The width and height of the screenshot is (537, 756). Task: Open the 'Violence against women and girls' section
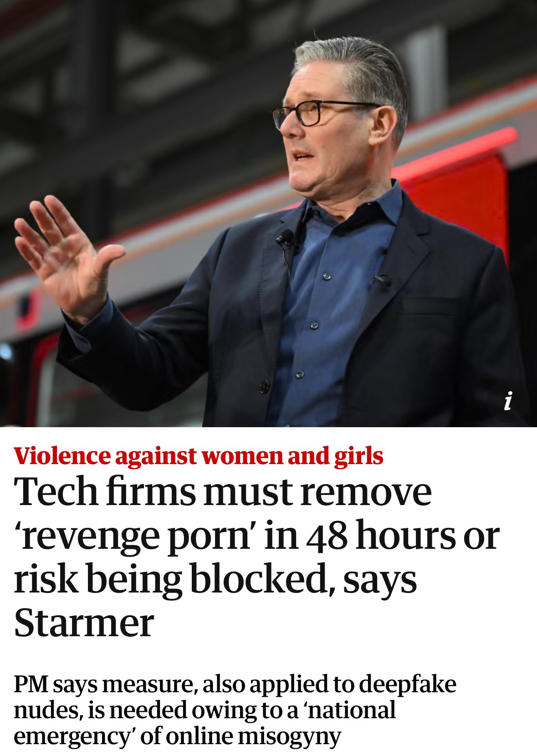coord(199,455)
